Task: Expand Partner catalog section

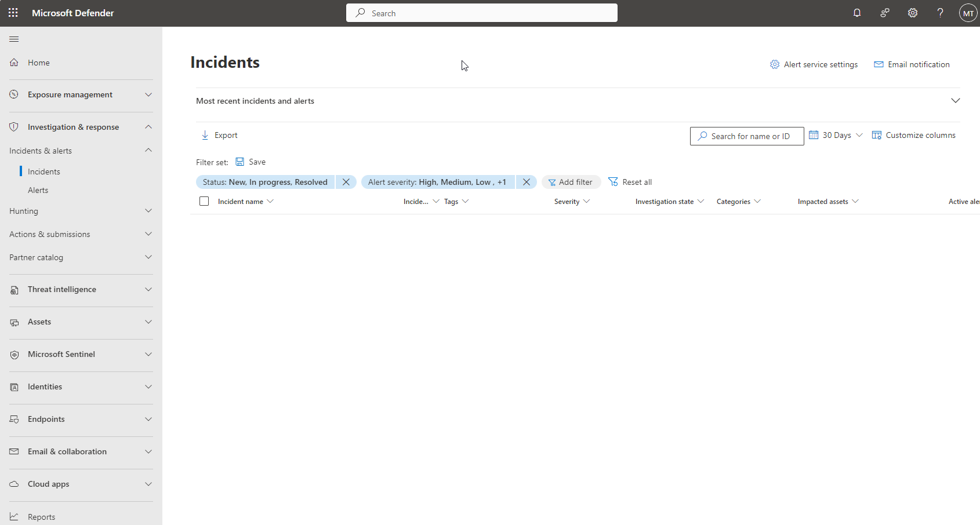Action: [x=148, y=257]
